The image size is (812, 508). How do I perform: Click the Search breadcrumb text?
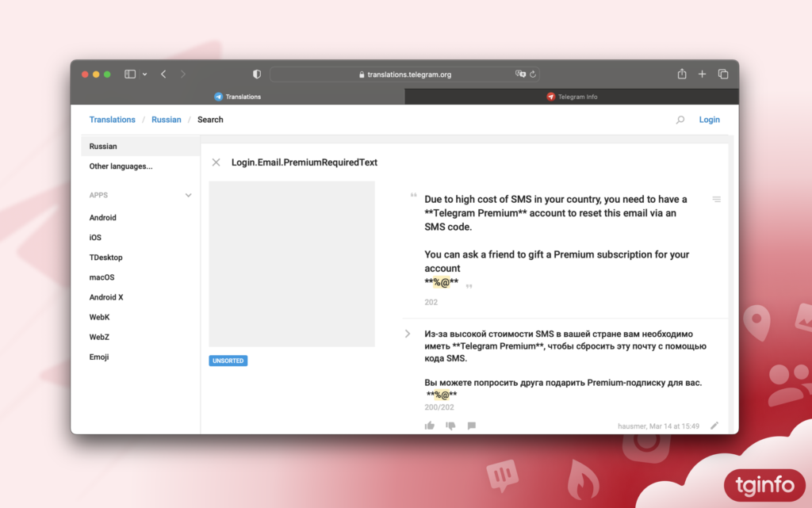(x=210, y=120)
